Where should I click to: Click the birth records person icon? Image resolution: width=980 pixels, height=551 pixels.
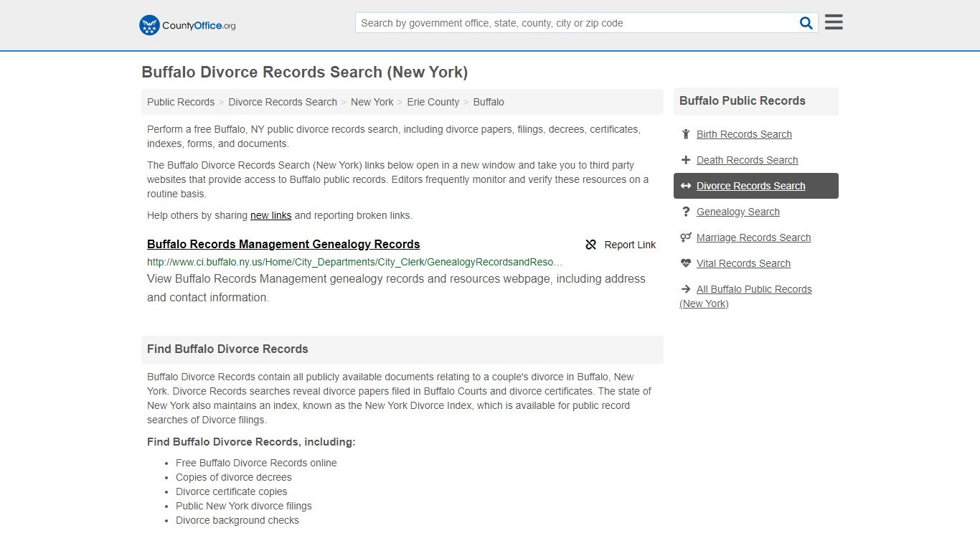[686, 134]
